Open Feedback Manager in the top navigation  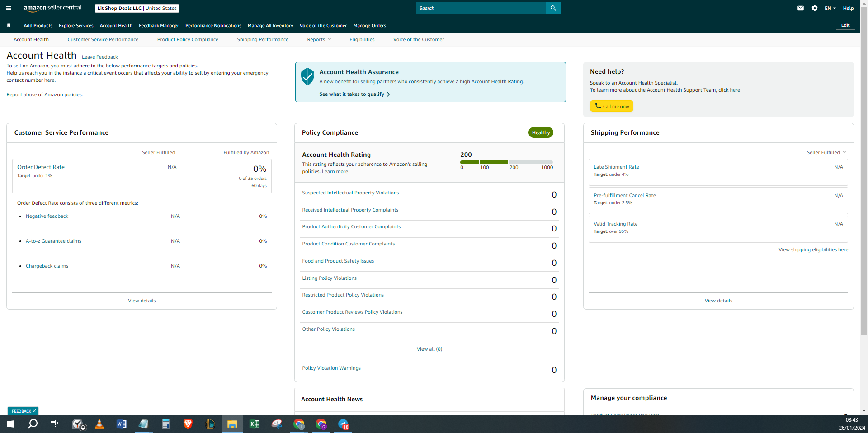[159, 25]
